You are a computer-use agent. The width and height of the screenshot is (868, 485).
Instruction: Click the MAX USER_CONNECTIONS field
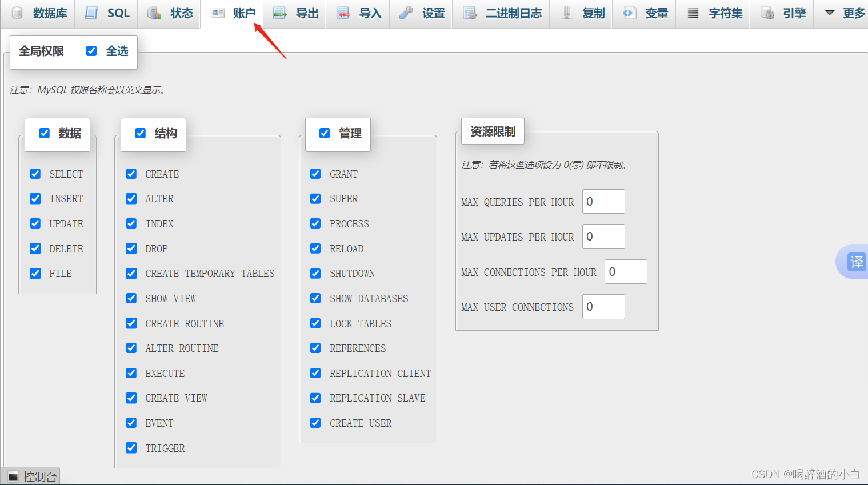point(603,307)
